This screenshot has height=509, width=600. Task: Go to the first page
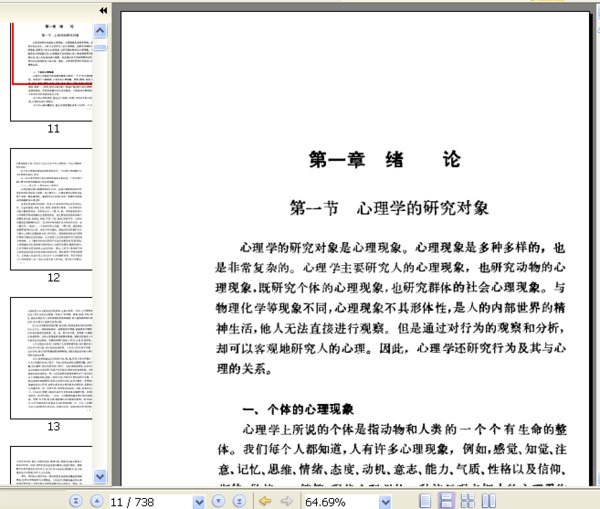[76, 501]
